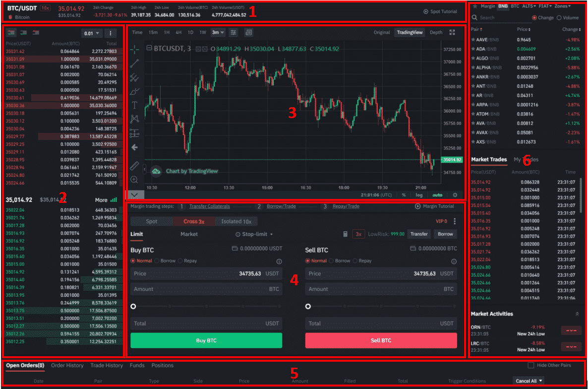
Task: Open chart settings gear icon
Action: point(455,195)
